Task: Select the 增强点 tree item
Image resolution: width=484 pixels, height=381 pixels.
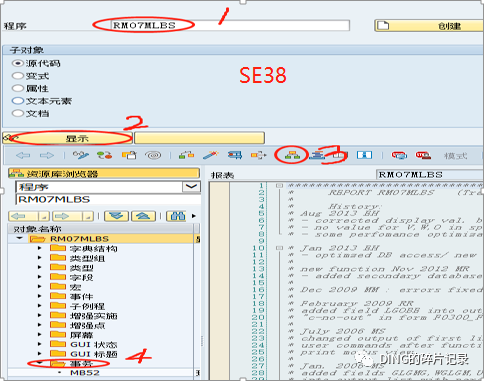Action: point(87,325)
